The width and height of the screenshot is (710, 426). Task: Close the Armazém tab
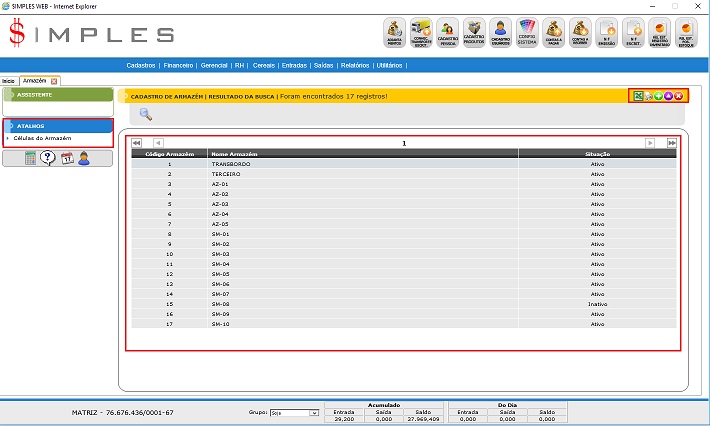click(54, 80)
